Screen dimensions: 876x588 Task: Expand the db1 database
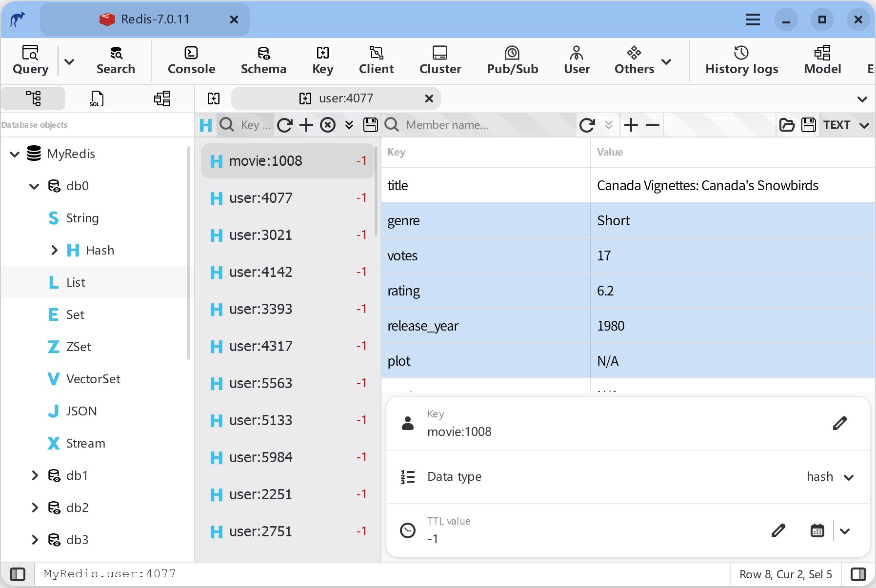tap(35, 475)
